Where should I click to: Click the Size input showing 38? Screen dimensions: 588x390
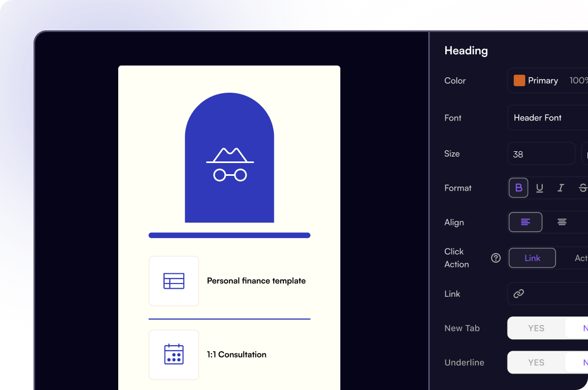541,153
